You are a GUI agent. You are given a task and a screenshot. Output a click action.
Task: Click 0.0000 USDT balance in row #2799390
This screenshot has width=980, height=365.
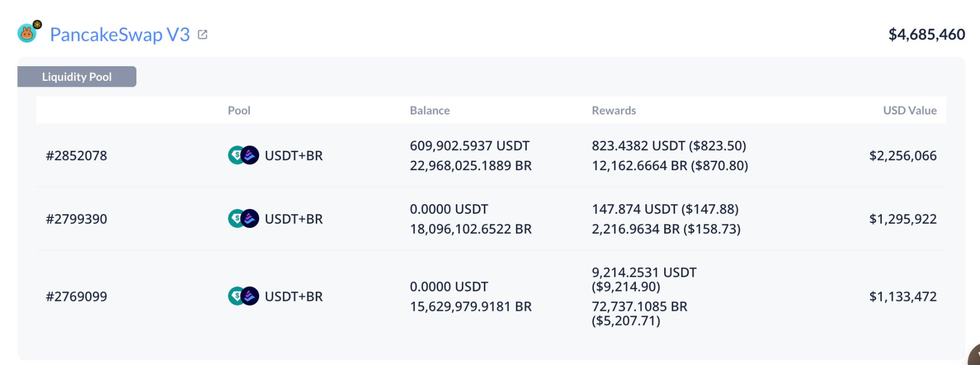point(449,209)
